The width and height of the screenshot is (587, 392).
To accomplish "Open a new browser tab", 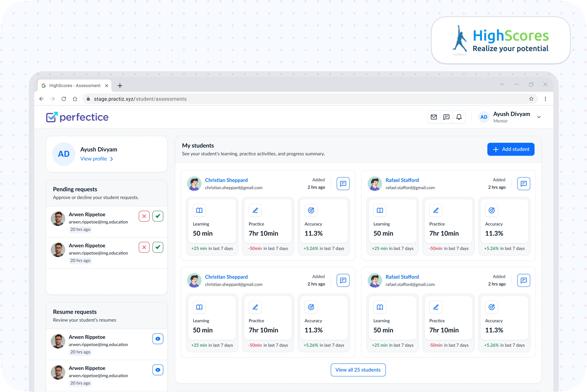I will coord(120,86).
